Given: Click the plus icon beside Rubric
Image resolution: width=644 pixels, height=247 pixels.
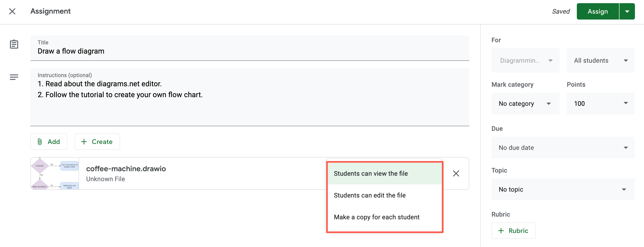Looking at the screenshot, I should [501, 230].
